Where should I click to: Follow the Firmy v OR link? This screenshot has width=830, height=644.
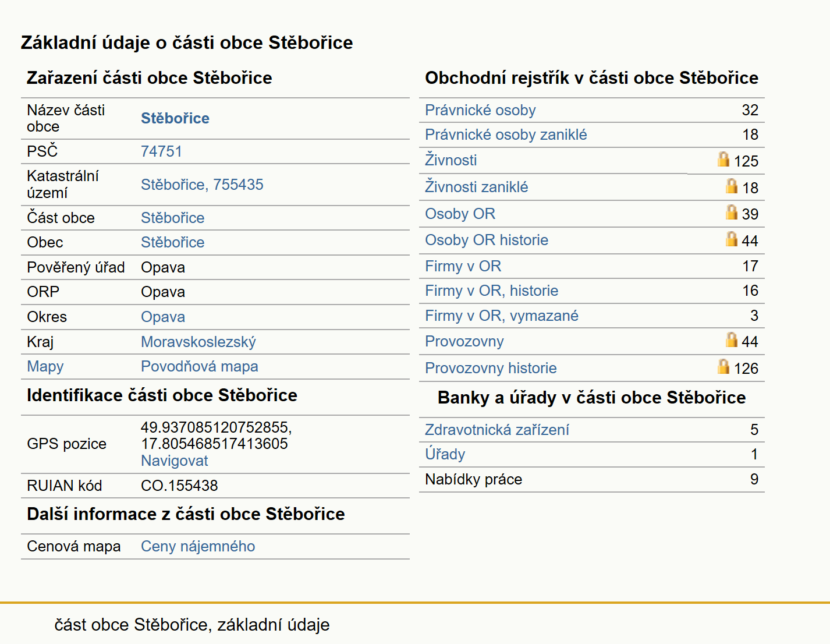coord(463,266)
